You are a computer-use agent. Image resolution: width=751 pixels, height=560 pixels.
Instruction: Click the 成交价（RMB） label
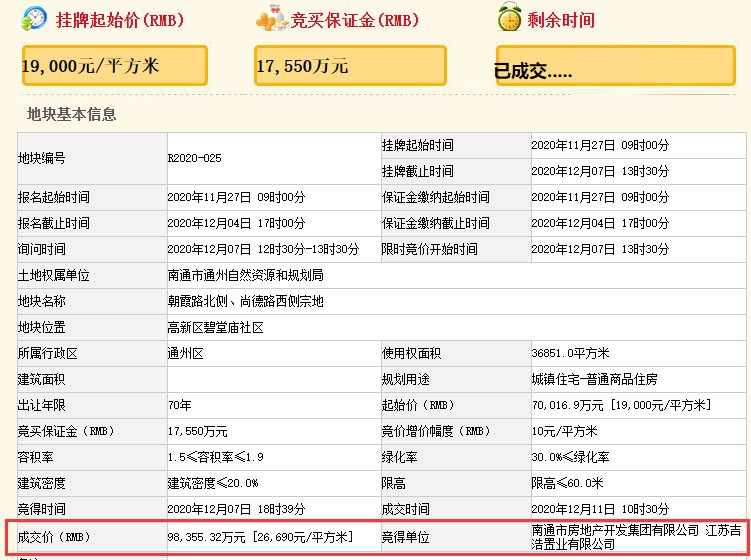tap(54, 537)
